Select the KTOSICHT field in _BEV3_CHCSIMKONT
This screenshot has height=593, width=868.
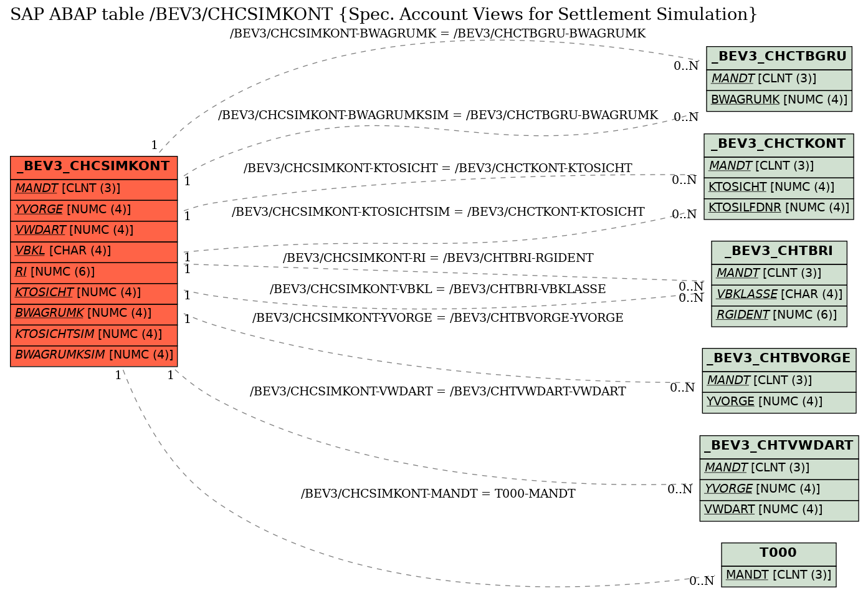[94, 292]
